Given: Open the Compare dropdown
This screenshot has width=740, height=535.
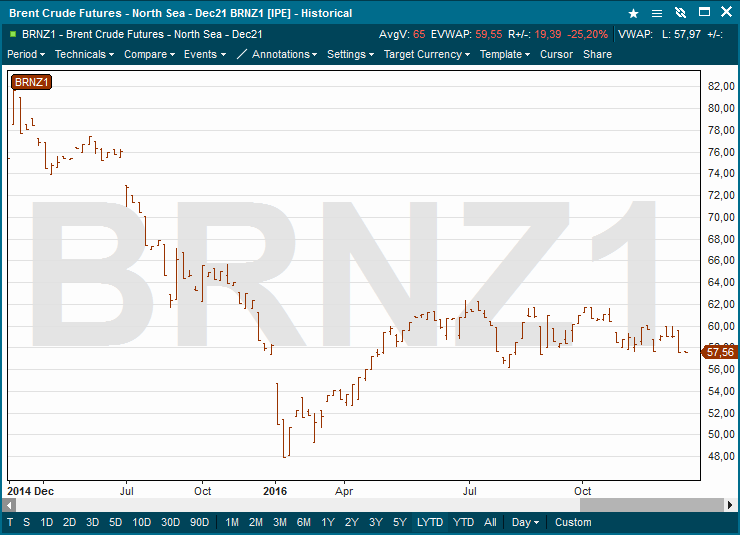Looking at the screenshot, I should coord(149,54).
